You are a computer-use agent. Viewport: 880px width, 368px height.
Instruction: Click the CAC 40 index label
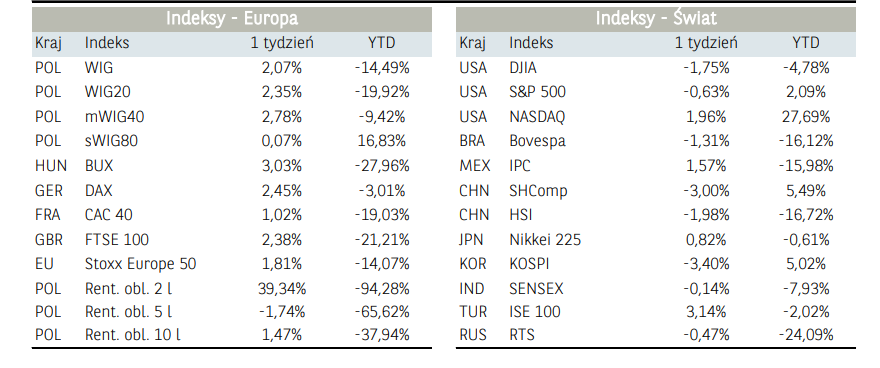point(109,215)
